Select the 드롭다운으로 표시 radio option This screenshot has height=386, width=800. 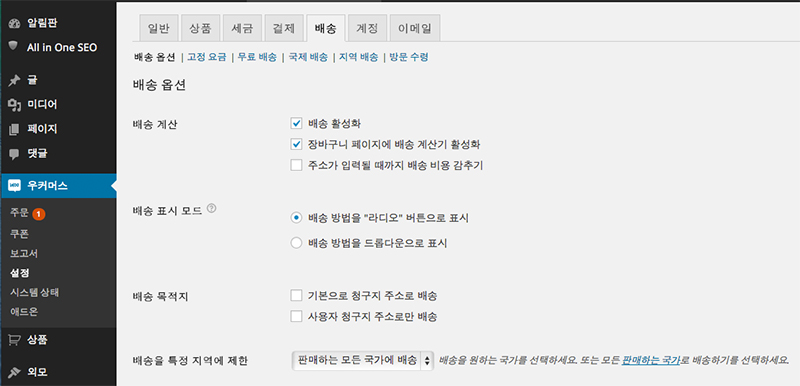[296, 243]
